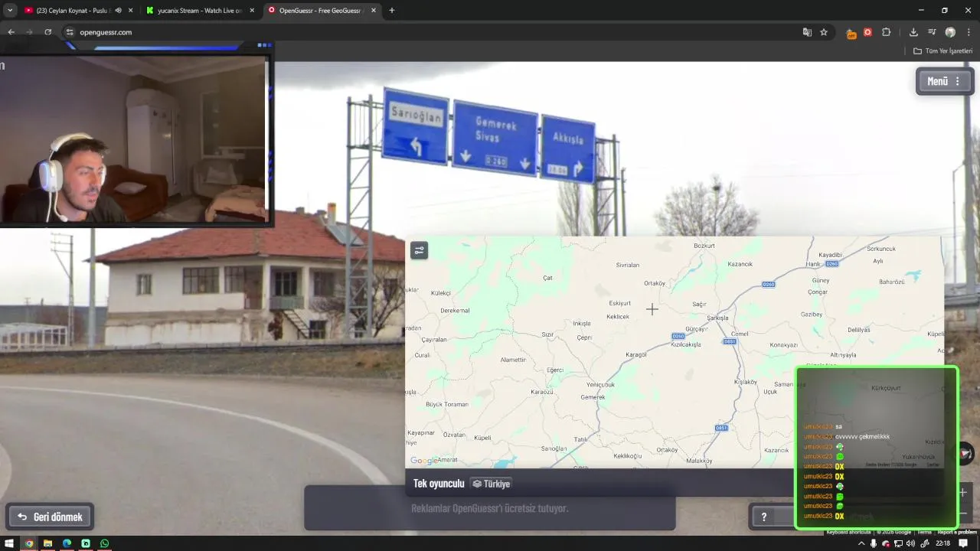Open the red circular extension icon
Viewport: 980px width, 551px height.
pyautogui.click(x=867, y=32)
